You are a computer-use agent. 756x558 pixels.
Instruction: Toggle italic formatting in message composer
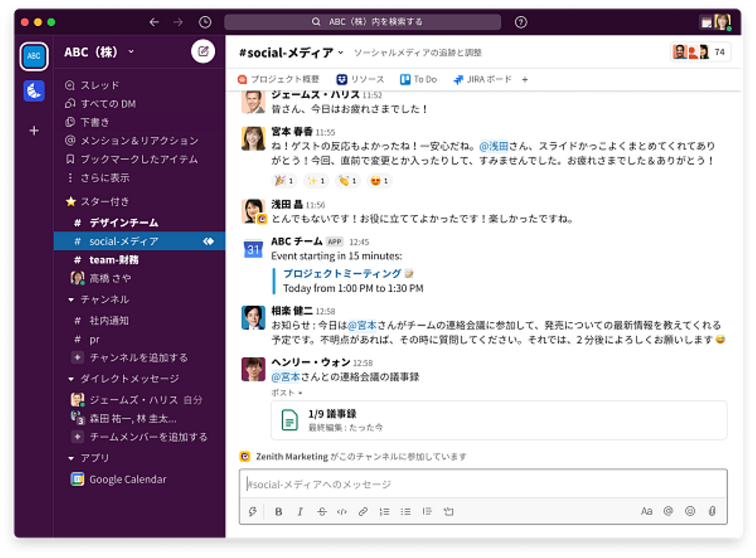(300, 511)
